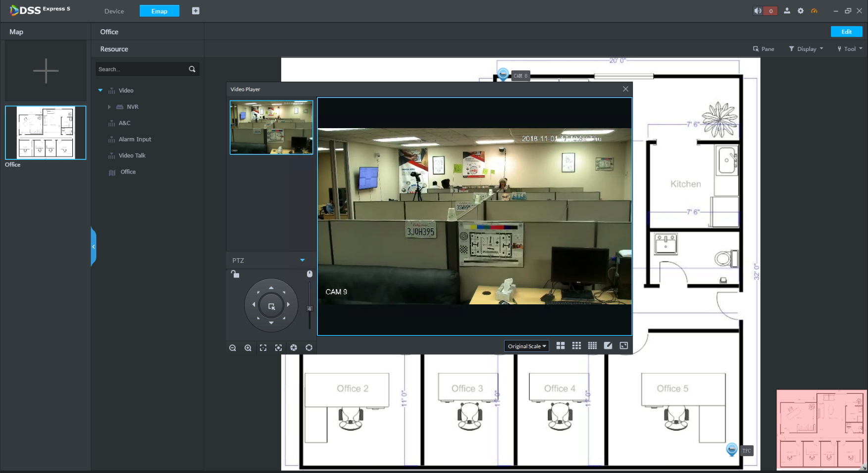Open the settings gear icon

coord(801,11)
